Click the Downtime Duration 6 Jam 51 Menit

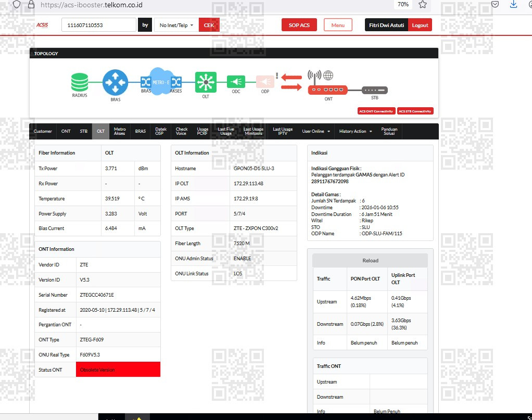377,214
